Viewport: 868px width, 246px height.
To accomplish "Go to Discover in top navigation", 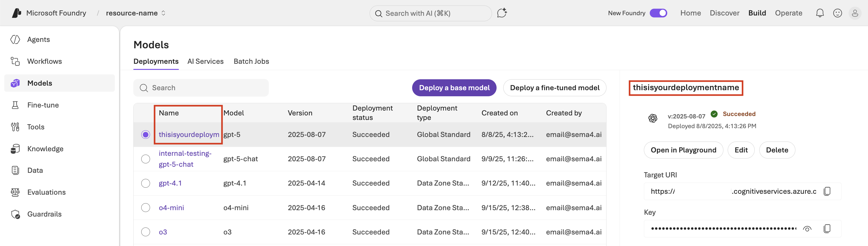I will 724,13.
